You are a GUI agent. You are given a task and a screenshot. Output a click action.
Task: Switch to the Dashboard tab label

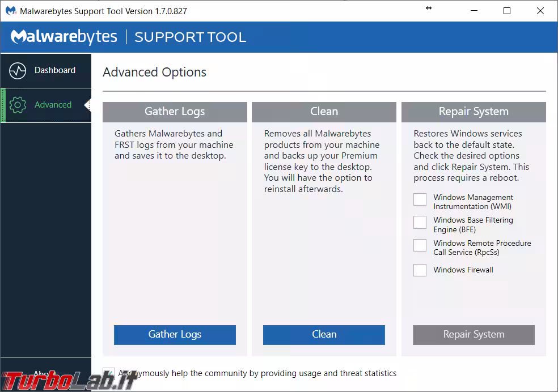point(54,70)
